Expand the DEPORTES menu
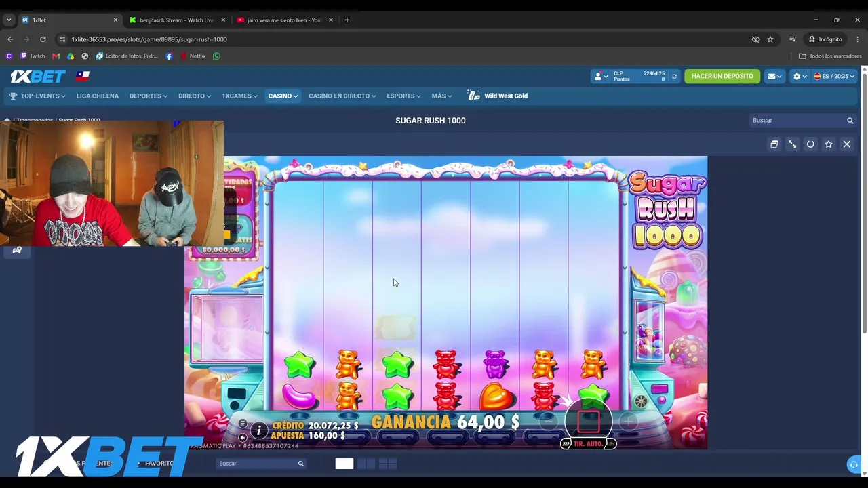This screenshot has height=488, width=868. coord(149,96)
